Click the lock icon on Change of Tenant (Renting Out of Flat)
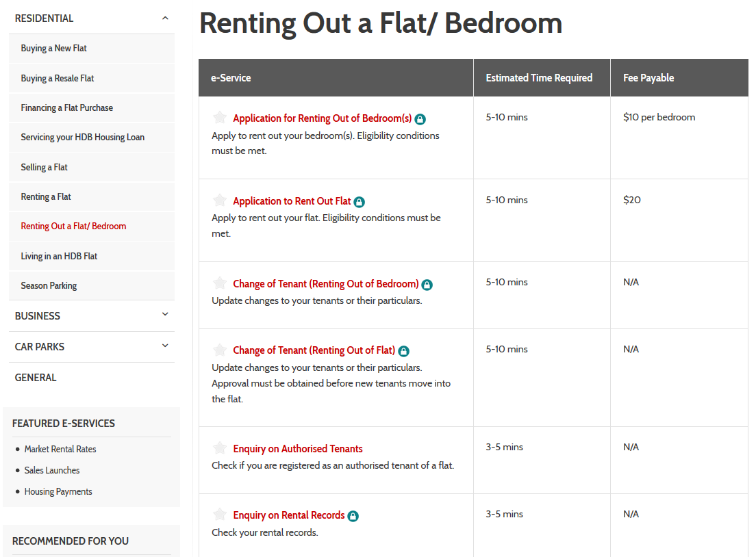Screen dimensions: 756x557 coord(403,350)
